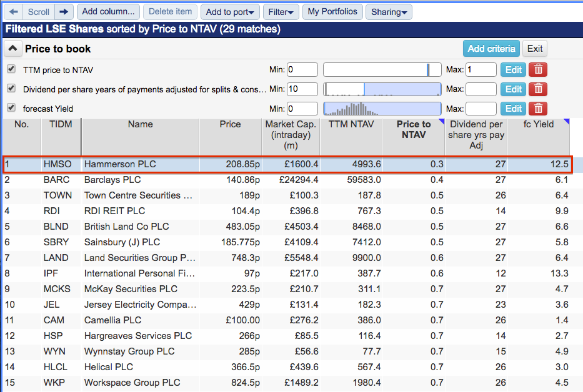
Task: Sort by TTM NTAV column header
Action: click(x=351, y=136)
